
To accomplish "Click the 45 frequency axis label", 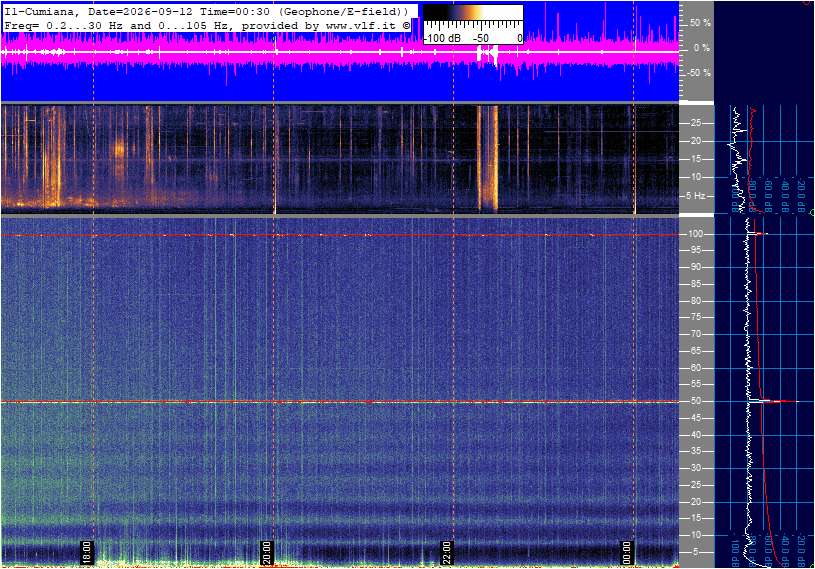I will 695,418.
